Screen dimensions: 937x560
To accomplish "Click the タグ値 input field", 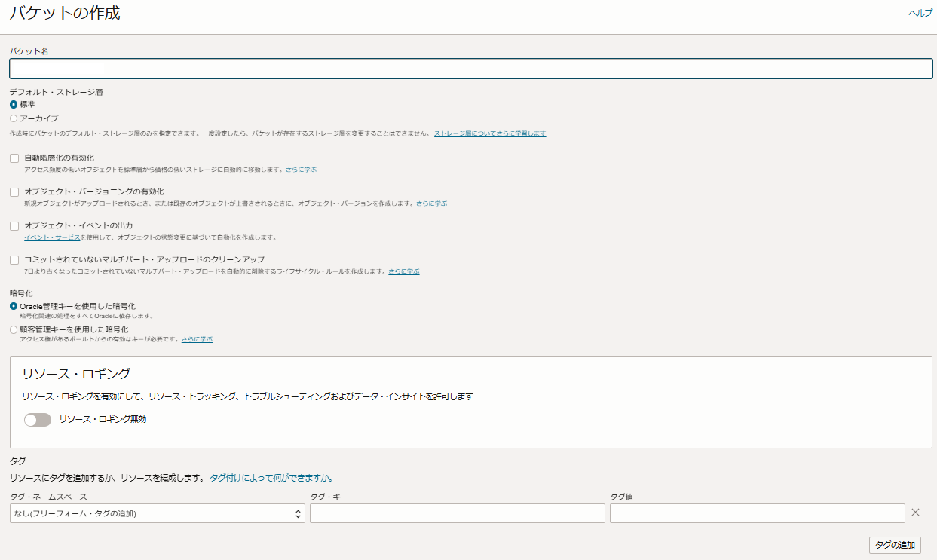I will (x=758, y=513).
